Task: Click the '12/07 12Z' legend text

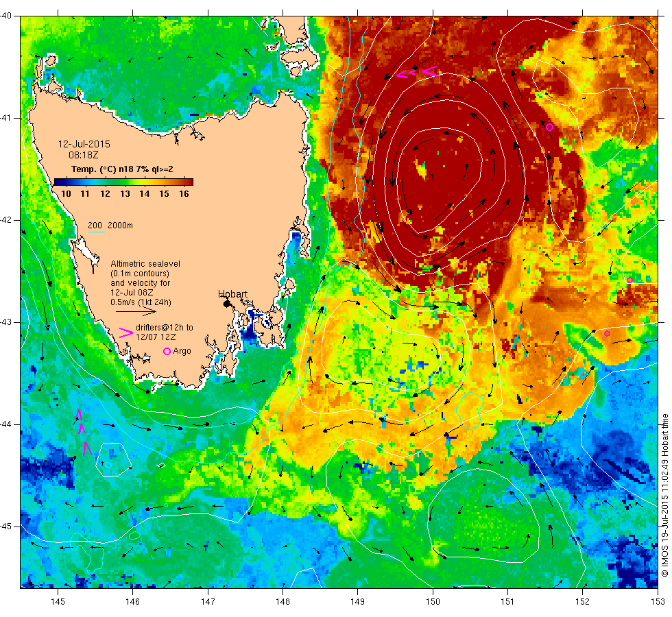Action: (156, 337)
